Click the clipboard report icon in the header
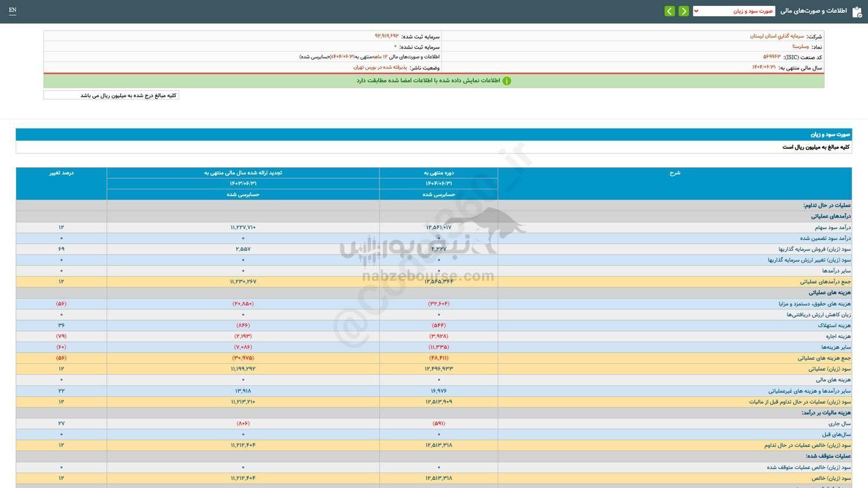868x488 pixels. coord(858,10)
